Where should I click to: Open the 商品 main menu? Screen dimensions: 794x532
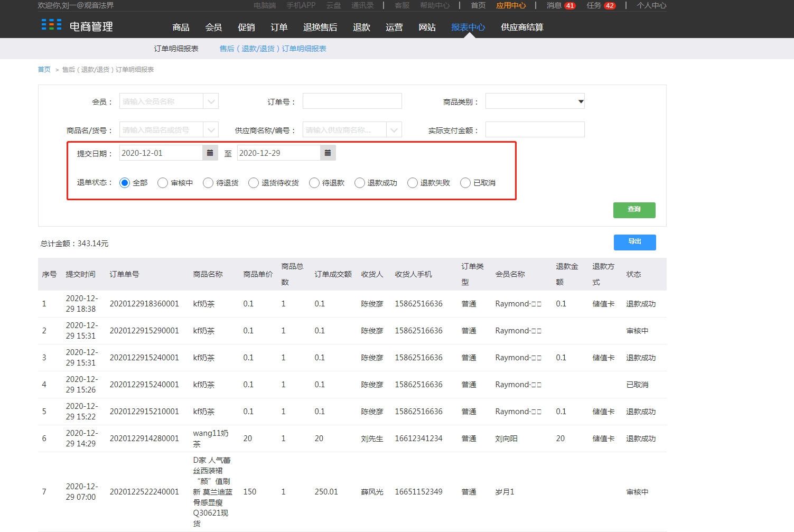coord(181,27)
